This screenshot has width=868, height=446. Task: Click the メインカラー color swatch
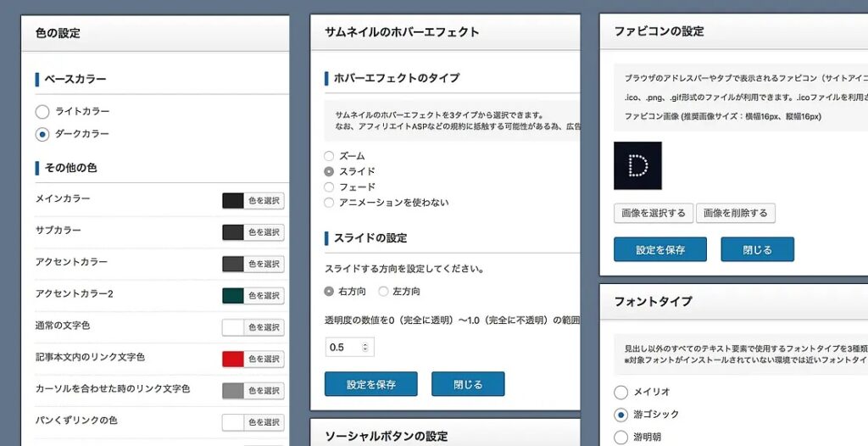click(x=233, y=201)
